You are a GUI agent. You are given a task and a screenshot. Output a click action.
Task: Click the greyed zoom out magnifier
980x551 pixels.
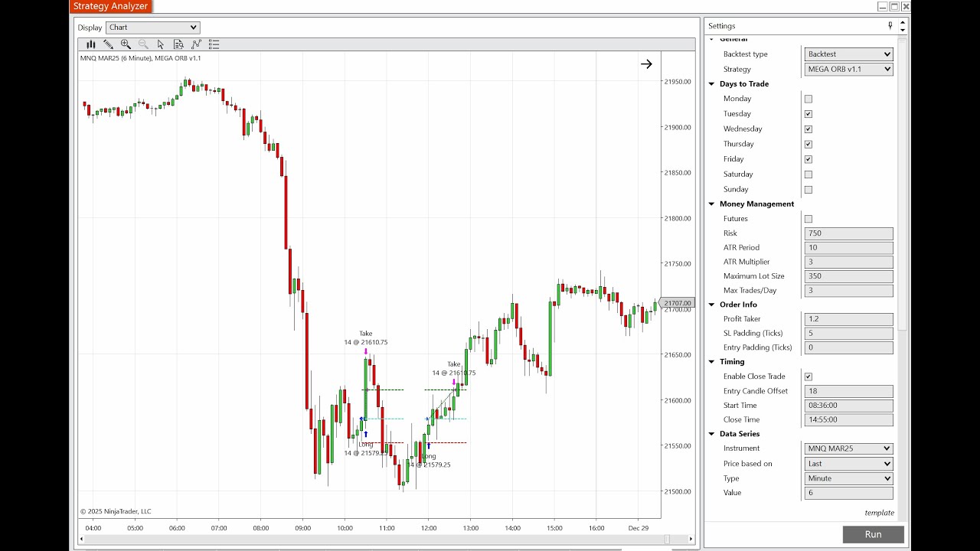(x=143, y=44)
